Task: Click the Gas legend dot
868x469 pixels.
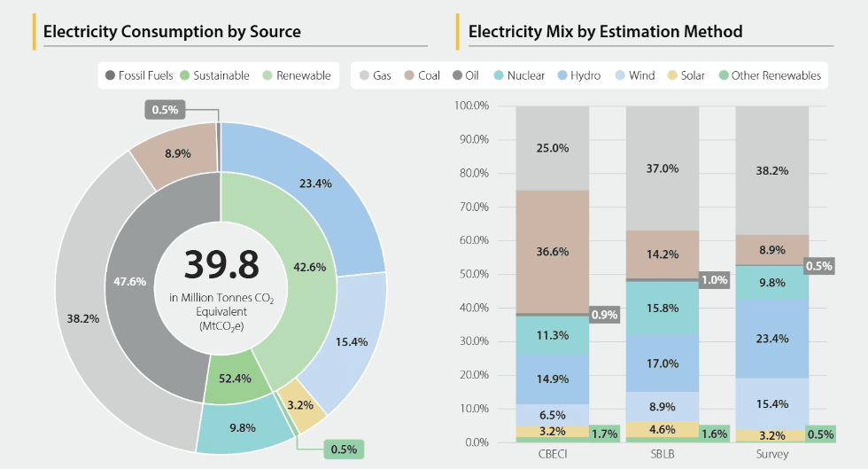Action: 363,75
